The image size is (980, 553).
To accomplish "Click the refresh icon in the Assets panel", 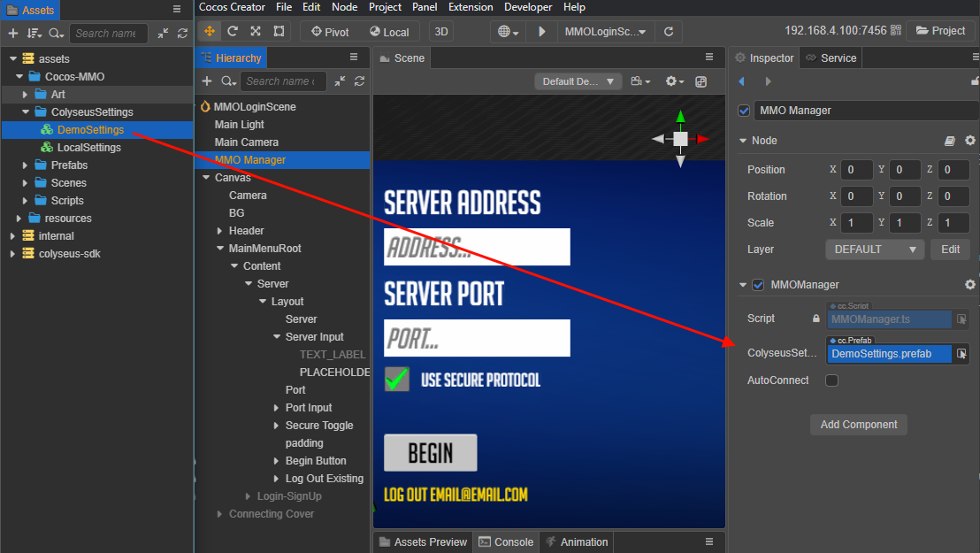I will (183, 33).
